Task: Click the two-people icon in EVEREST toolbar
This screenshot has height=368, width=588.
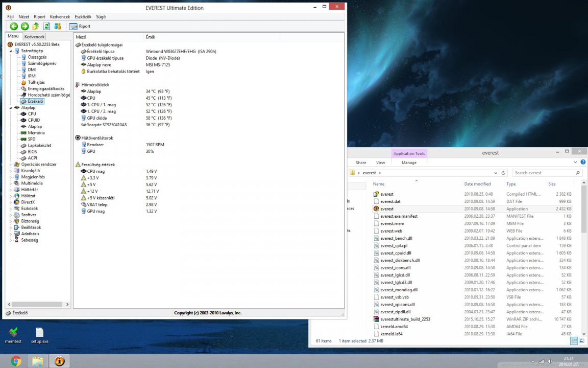Action: click(x=58, y=26)
